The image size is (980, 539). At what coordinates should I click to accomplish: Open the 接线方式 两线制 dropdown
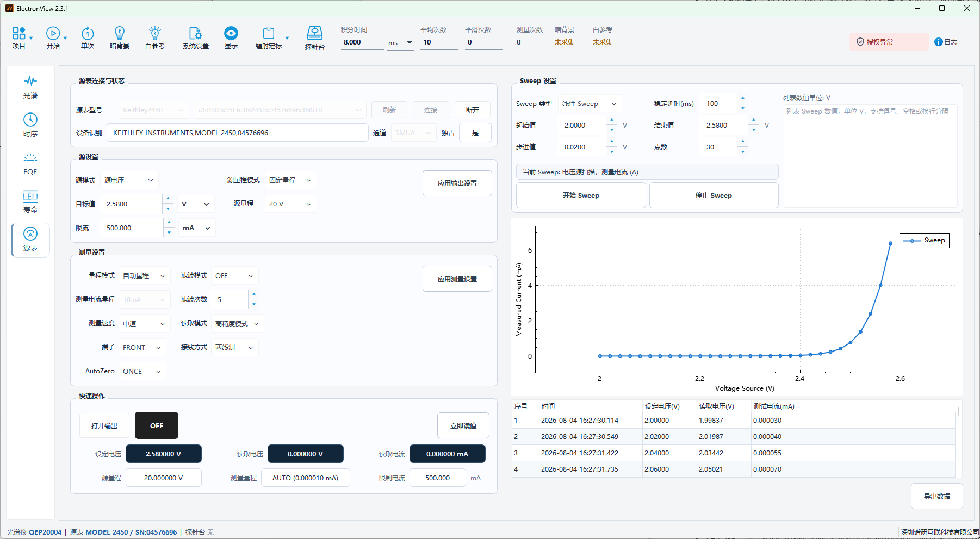click(x=234, y=347)
